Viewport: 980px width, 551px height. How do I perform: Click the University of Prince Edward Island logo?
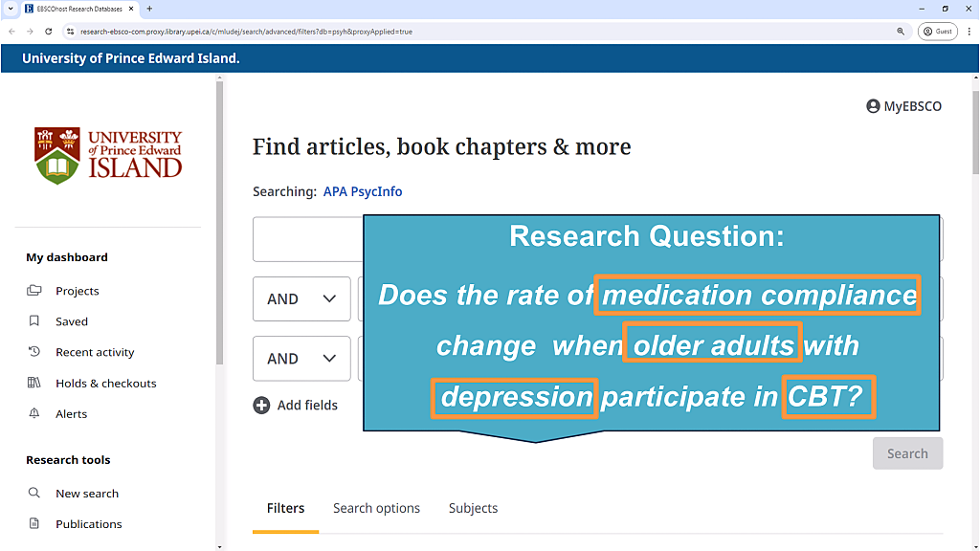tap(108, 155)
